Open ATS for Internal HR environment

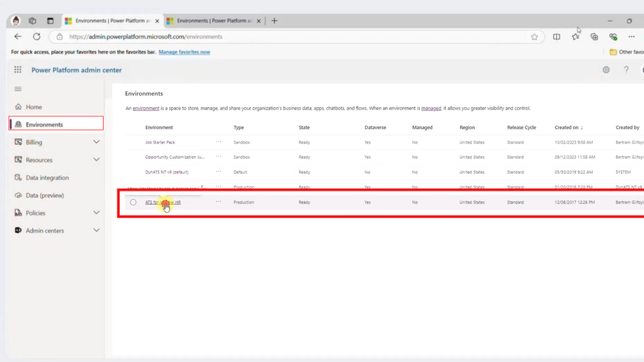(163, 202)
